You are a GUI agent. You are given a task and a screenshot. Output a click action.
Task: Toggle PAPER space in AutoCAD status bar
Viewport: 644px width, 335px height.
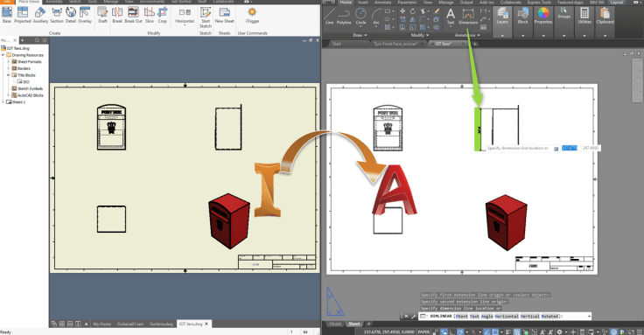pyautogui.click(x=423, y=332)
